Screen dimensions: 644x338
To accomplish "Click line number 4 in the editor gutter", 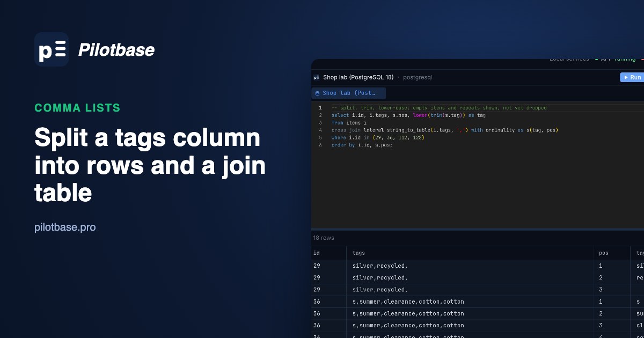I will (320, 130).
